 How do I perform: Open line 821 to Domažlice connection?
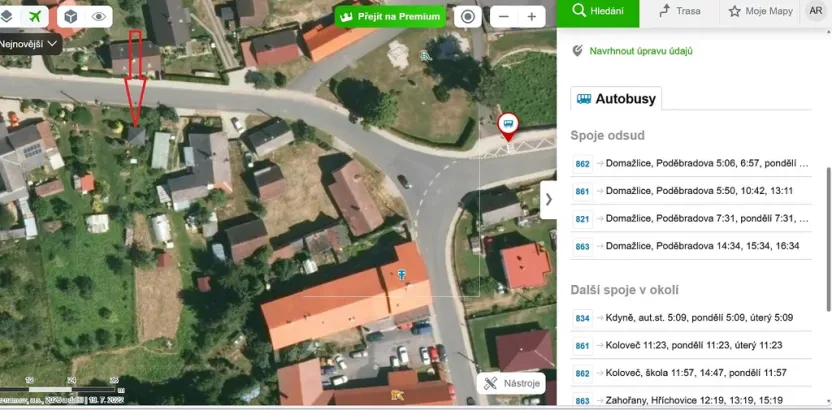coord(690,218)
